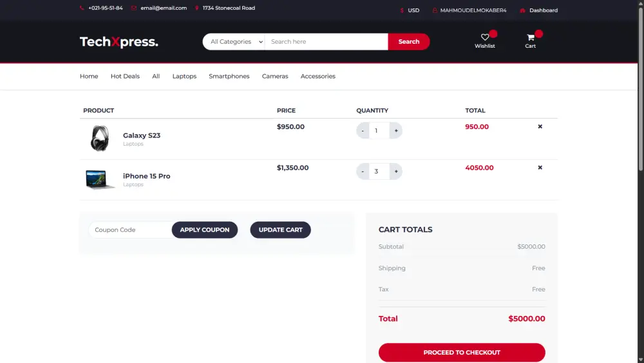Click the TechXpress logo
The width and height of the screenshot is (644, 363).
[x=118, y=41]
